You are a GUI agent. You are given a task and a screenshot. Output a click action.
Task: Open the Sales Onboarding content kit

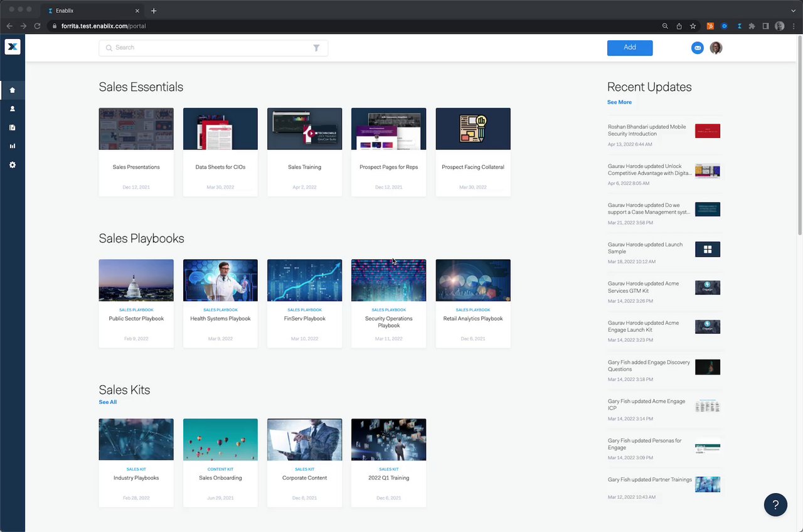(220, 463)
